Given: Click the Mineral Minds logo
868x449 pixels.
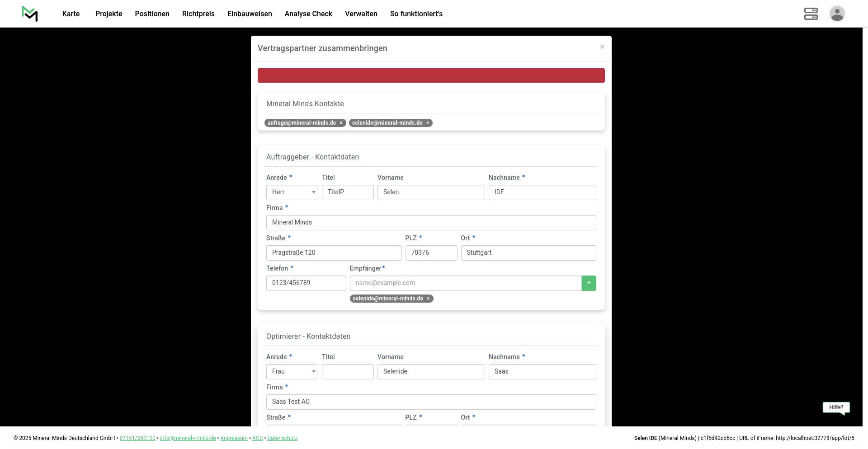Looking at the screenshot, I should (30, 14).
